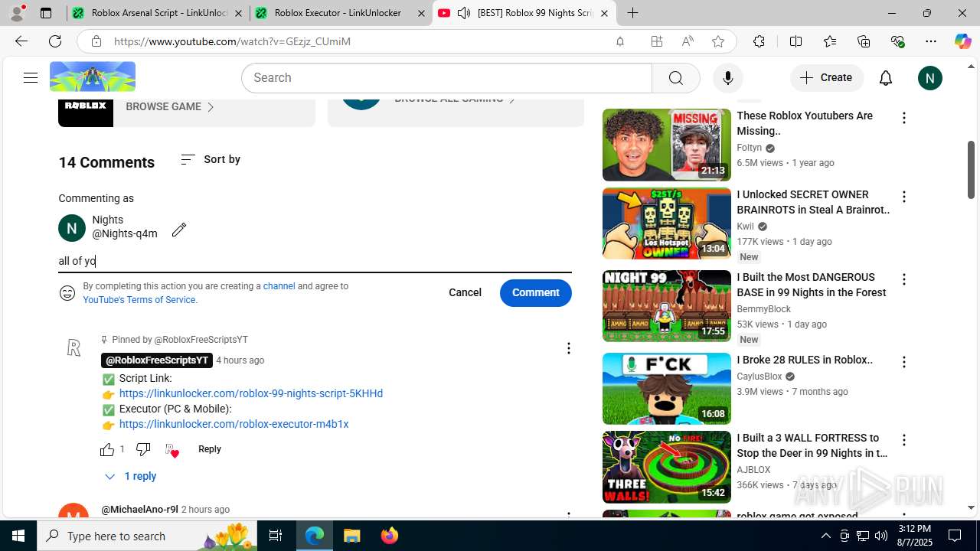Open Edge Copilot icon
The image size is (980, 551).
(962, 41)
